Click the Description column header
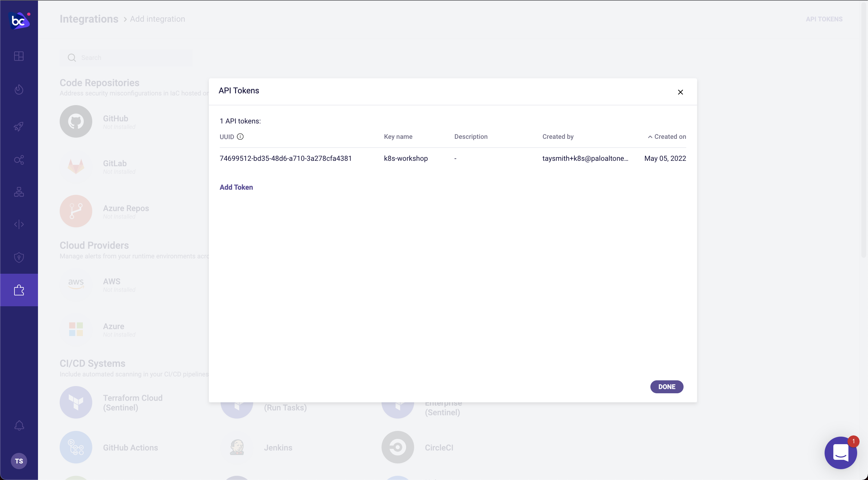 pos(471,137)
